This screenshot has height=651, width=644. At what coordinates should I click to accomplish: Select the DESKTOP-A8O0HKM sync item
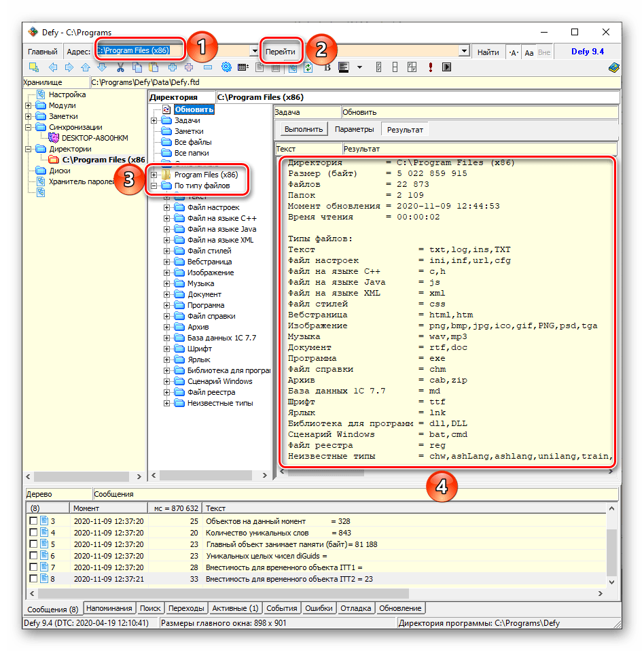pos(94,138)
